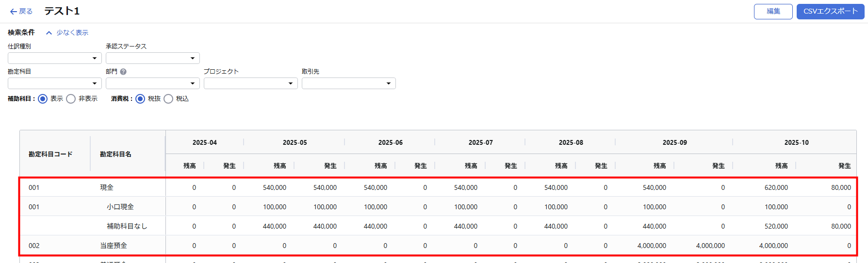The width and height of the screenshot is (868, 263).
Task: Click the 勘定科目コード column header
Action: (x=50, y=154)
